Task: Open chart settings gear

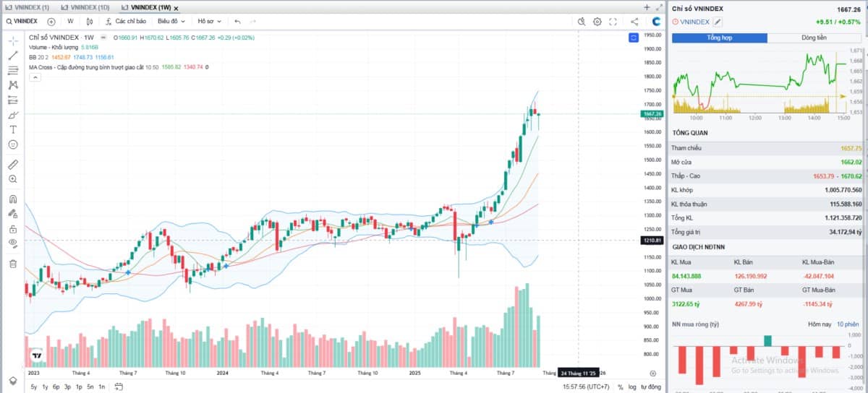Action: point(597,22)
